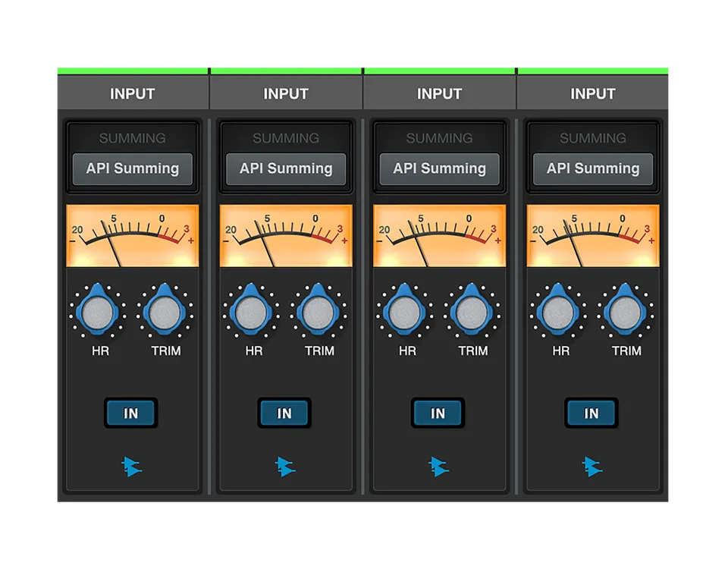The width and height of the screenshot is (728, 572).
Task: Click the API logo icon in the second channel strip
Action: tap(285, 467)
